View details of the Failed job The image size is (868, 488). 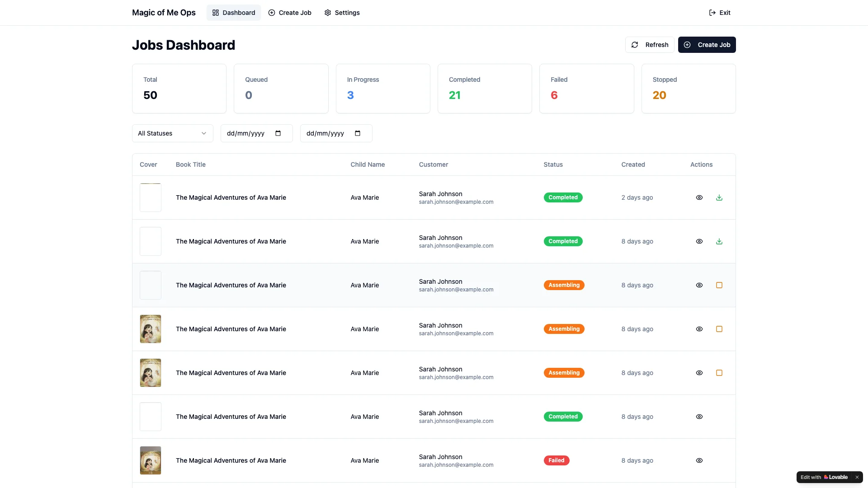(699, 460)
